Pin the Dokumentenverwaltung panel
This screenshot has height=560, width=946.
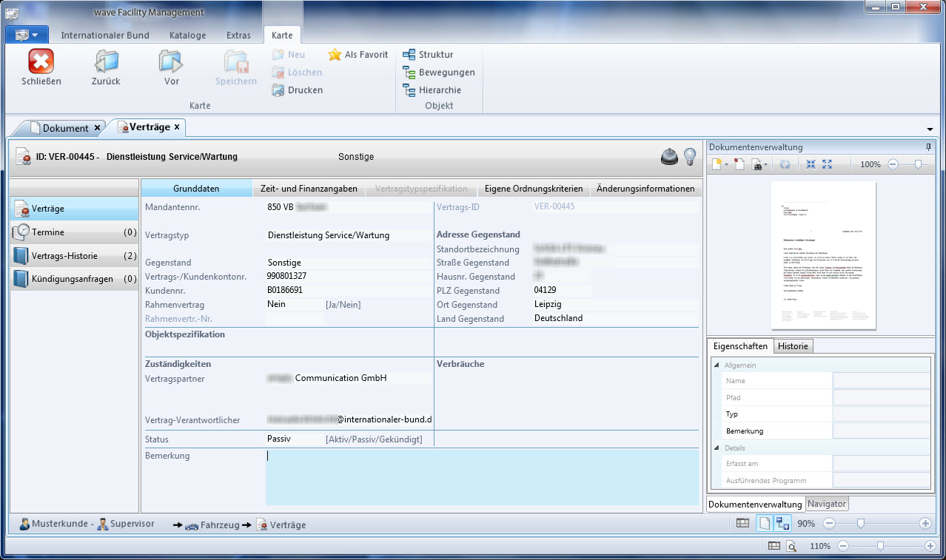click(928, 147)
